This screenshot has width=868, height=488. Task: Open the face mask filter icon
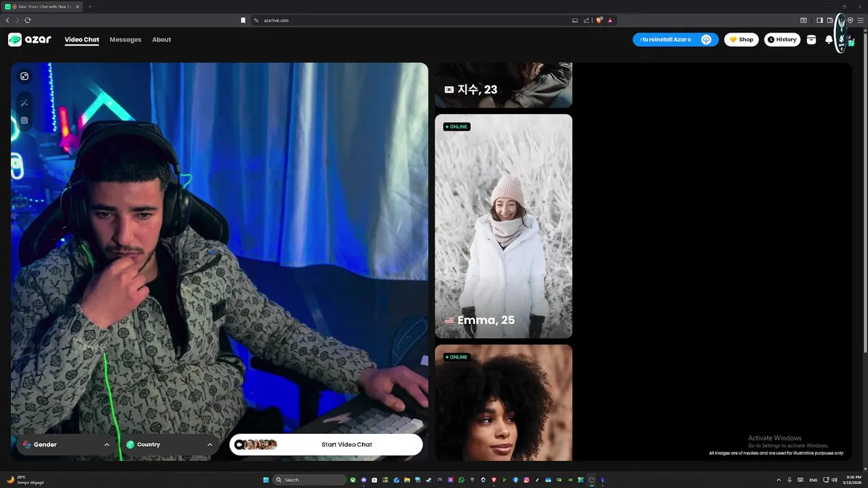tap(24, 120)
